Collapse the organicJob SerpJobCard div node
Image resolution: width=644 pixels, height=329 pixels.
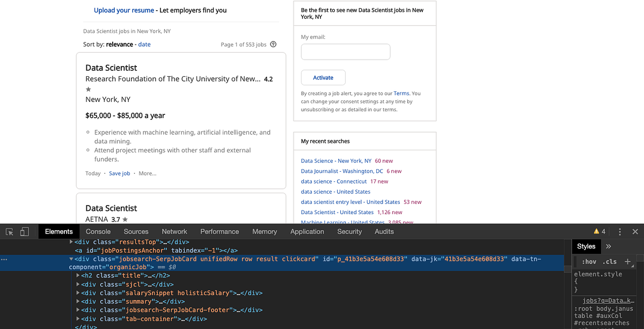[x=71, y=259]
